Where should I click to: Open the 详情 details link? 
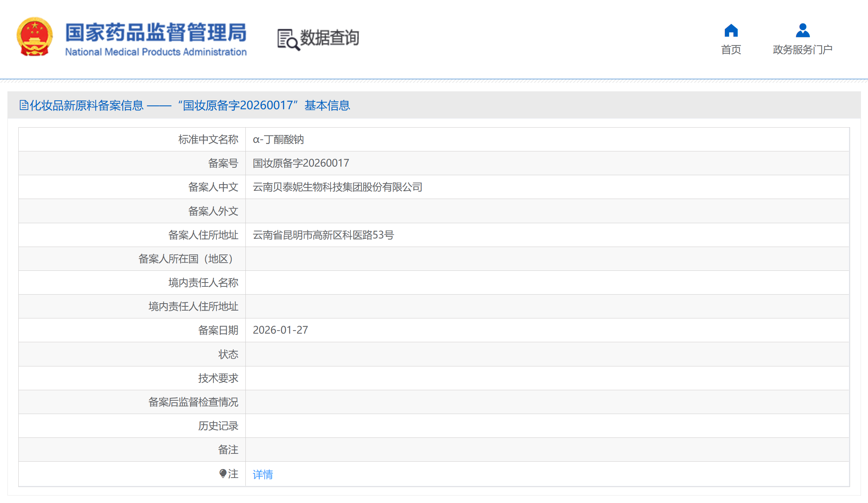click(263, 474)
